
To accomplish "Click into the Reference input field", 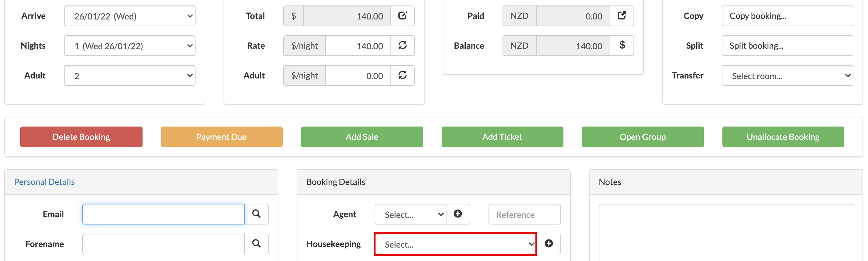I will pos(524,214).
